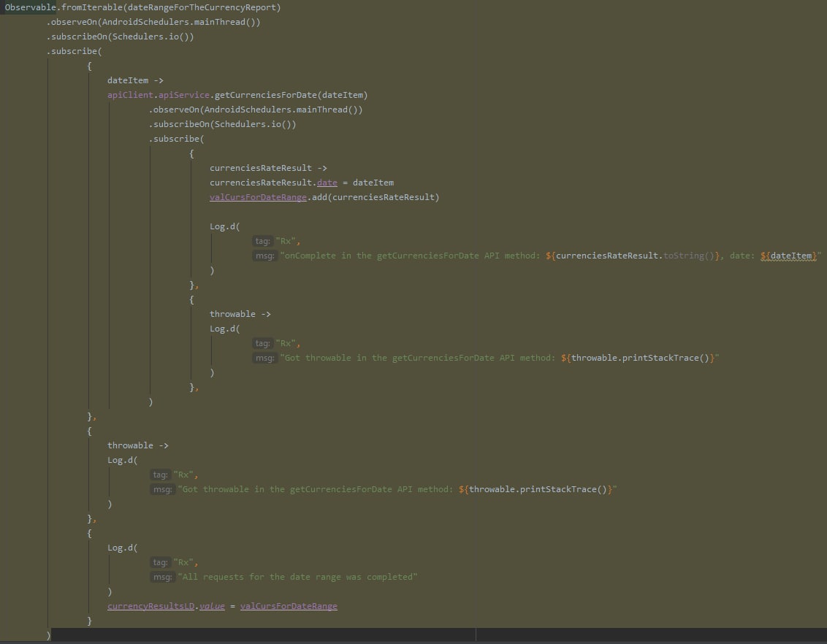
Task: Click msg hint beside the onComplete string
Action: pos(264,256)
